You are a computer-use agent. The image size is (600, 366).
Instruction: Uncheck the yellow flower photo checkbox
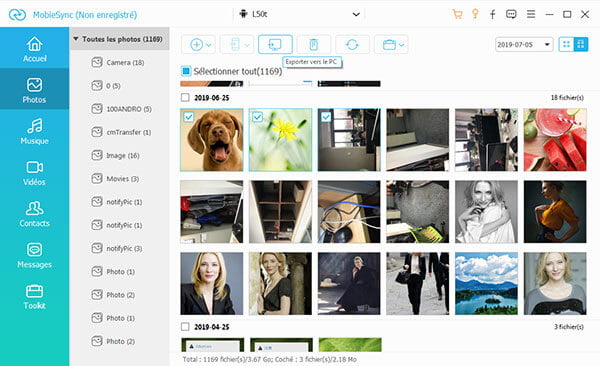pos(257,117)
